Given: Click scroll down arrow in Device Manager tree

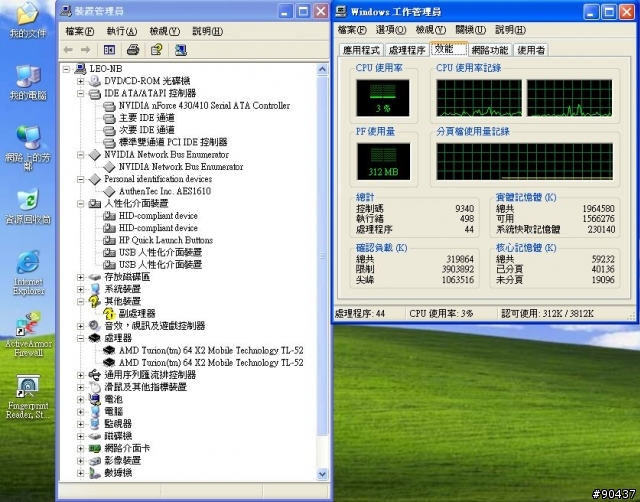Looking at the screenshot, I should click(x=322, y=474).
